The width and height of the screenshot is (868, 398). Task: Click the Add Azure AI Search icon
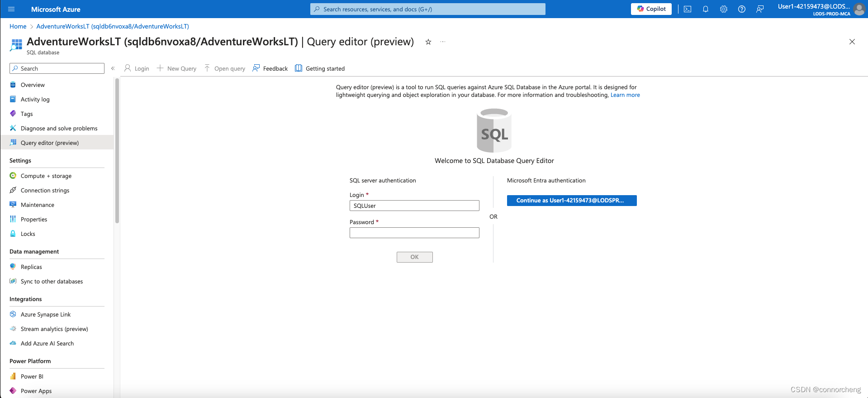[13, 343]
